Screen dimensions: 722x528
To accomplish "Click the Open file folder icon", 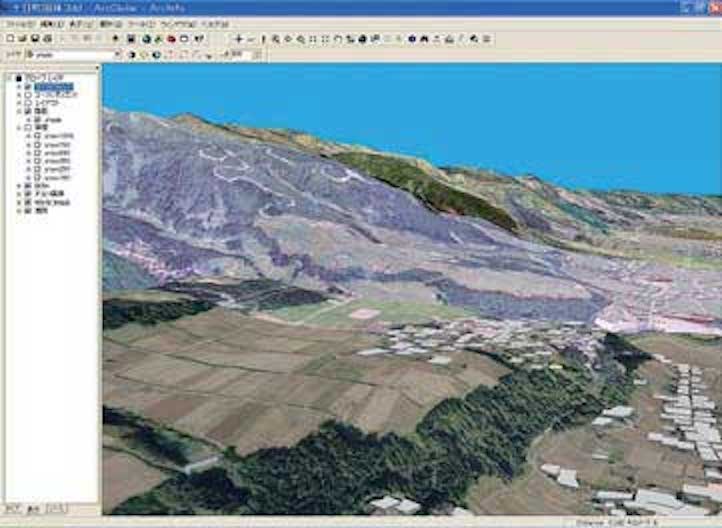I will point(20,39).
